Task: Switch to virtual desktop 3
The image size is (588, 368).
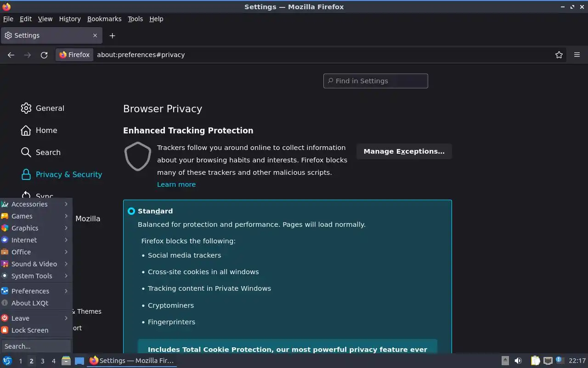Action: click(x=42, y=361)
